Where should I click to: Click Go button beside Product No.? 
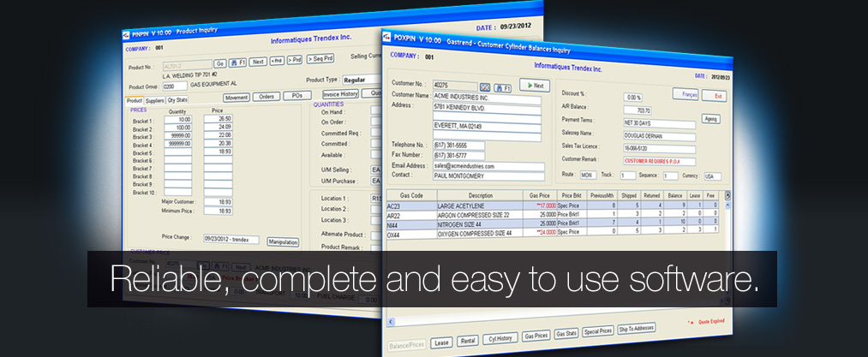[220, 63]
